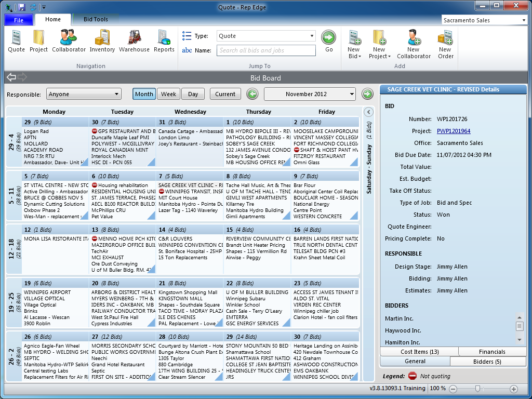Toggle the Month view button

point(144,94)
